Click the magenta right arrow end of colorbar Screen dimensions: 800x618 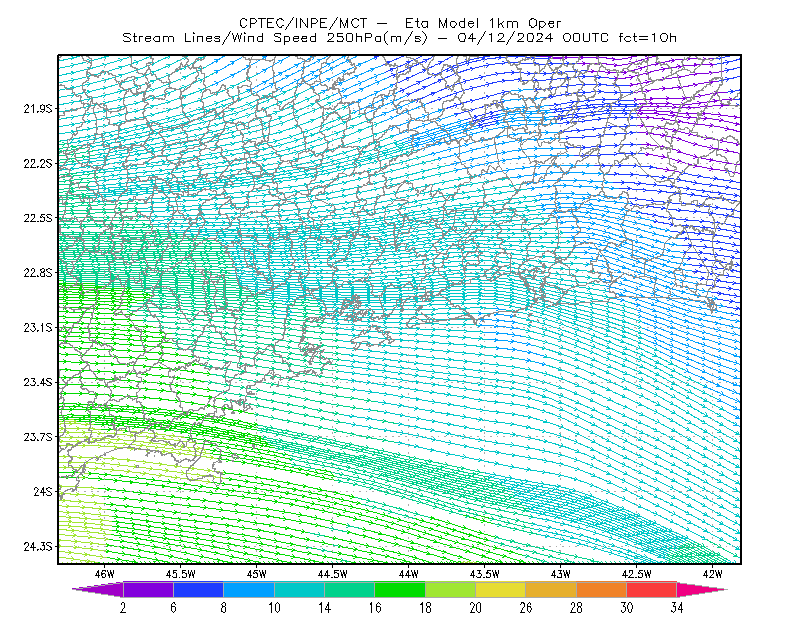click(701, 589)
